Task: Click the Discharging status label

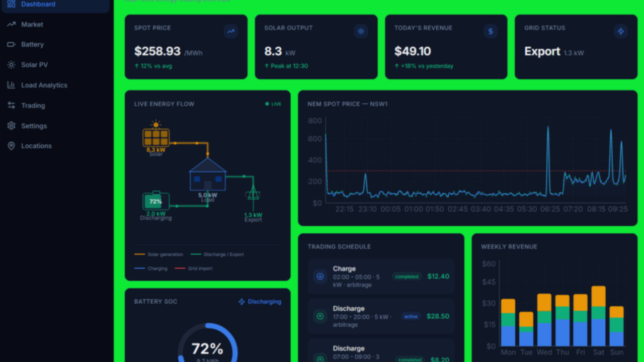Action: click(265, 302)
